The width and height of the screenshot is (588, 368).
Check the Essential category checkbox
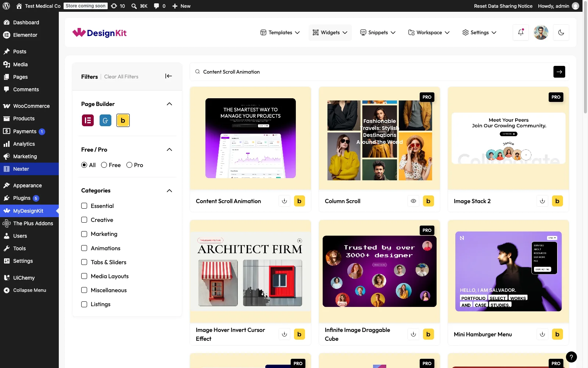tap(84, 206)
